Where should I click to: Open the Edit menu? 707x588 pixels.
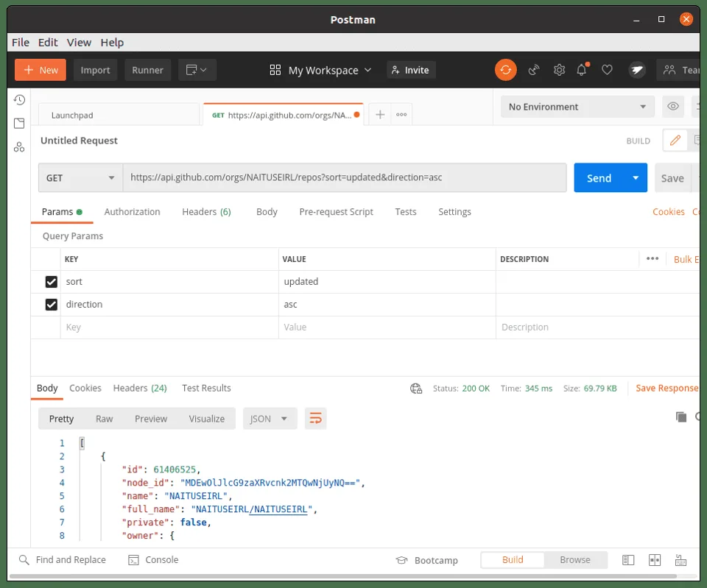(x=48, y=43)
